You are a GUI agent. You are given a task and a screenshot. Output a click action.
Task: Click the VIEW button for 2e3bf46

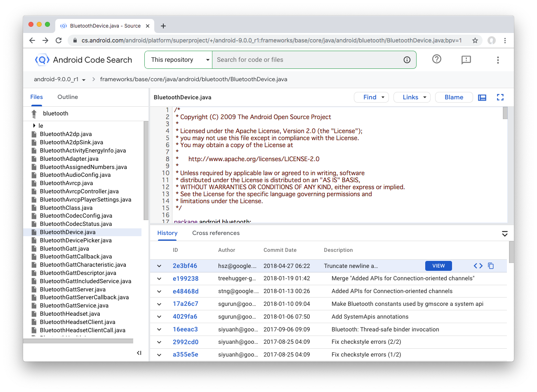(x=438, y=266)
